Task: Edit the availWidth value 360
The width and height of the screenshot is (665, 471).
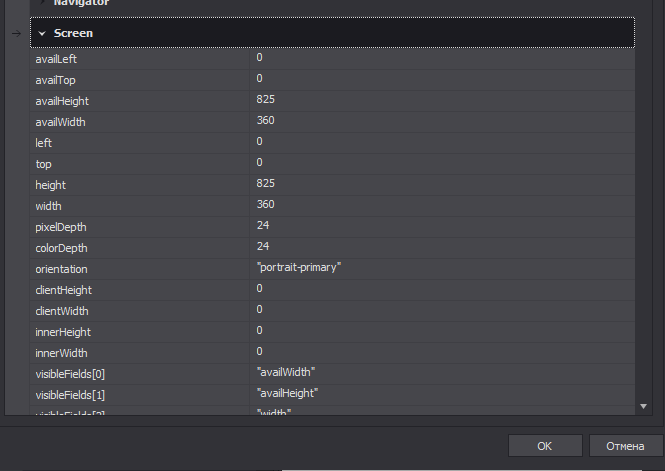Action: (265, 120)
